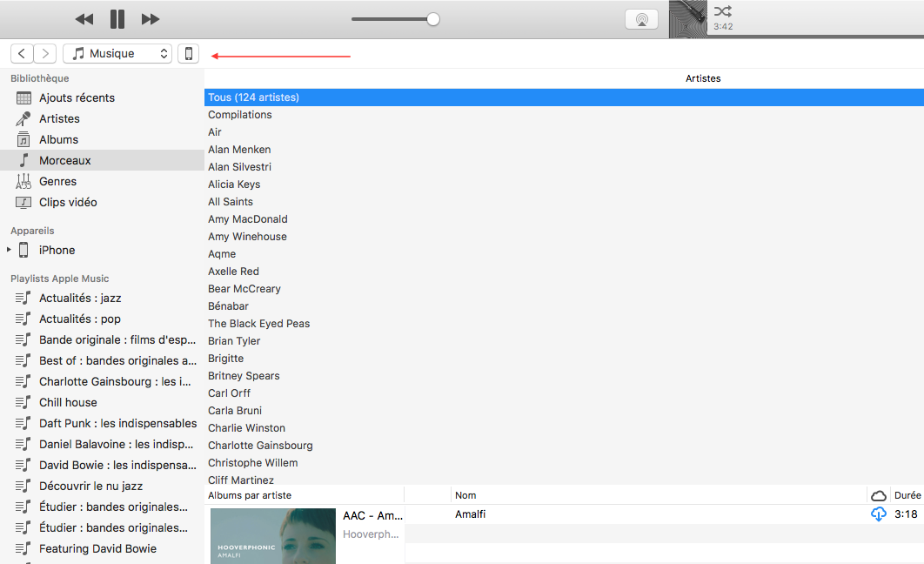Adjust the volume slider knob
The width and height of the screenshot is (924, 564).
433,19
